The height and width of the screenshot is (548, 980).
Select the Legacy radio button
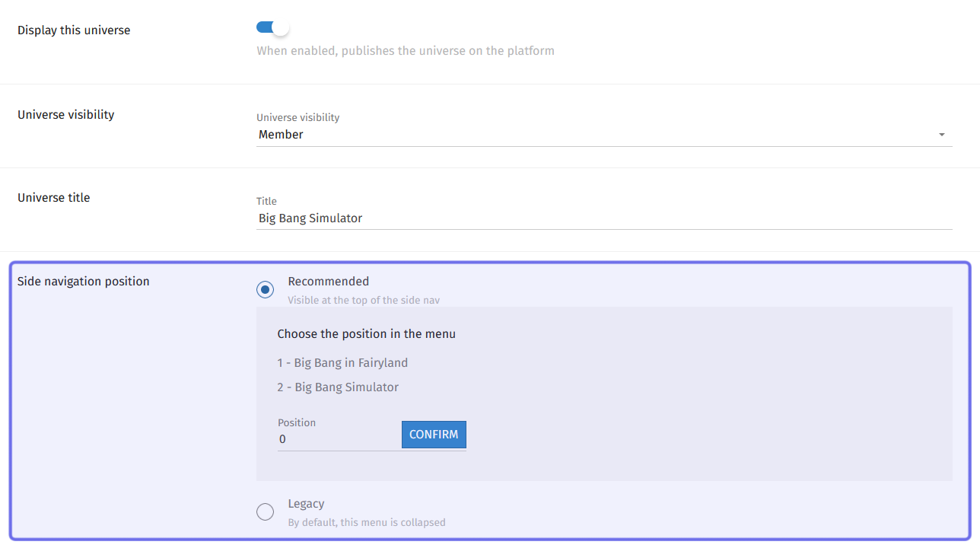click(265, 512)
